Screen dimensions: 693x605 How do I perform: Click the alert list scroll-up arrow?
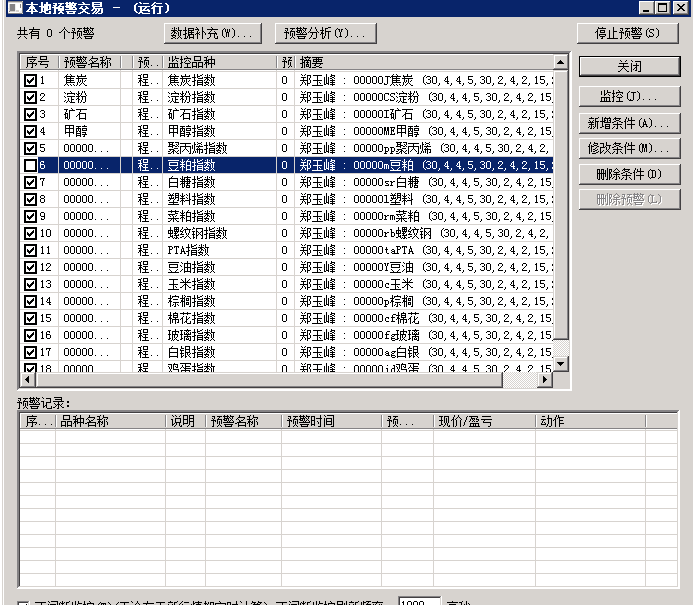pyautogui.click(x=560, y=63)
